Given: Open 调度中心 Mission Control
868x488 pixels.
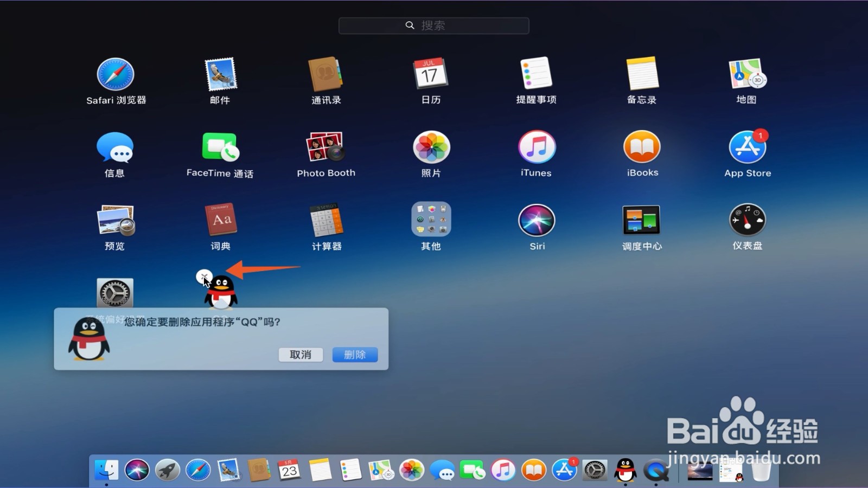Looking at the screenshot, I should pyautogui.click(x=641, y=220).
